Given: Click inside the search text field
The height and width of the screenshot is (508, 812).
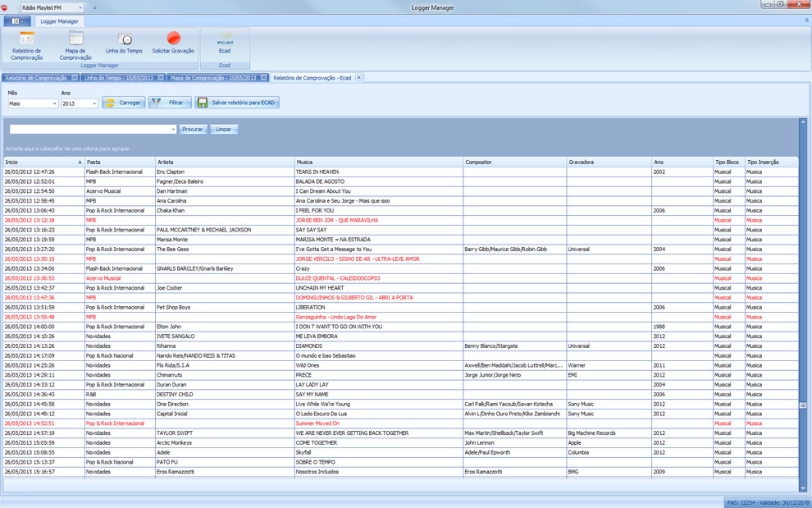Looking at the screenshot, I should point(89,129).
